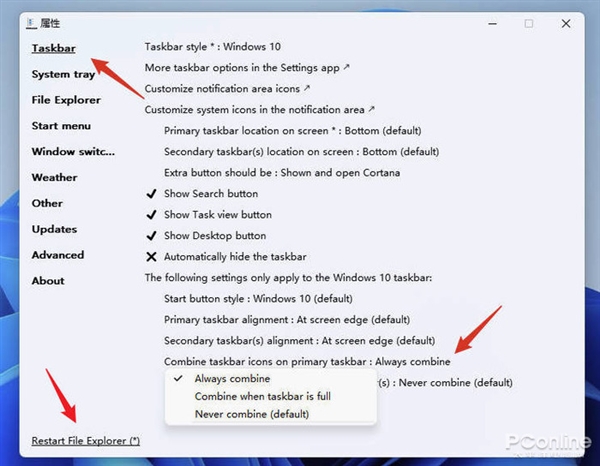
Task: Open Customize system icons in notification area
Action: [259, 110]
